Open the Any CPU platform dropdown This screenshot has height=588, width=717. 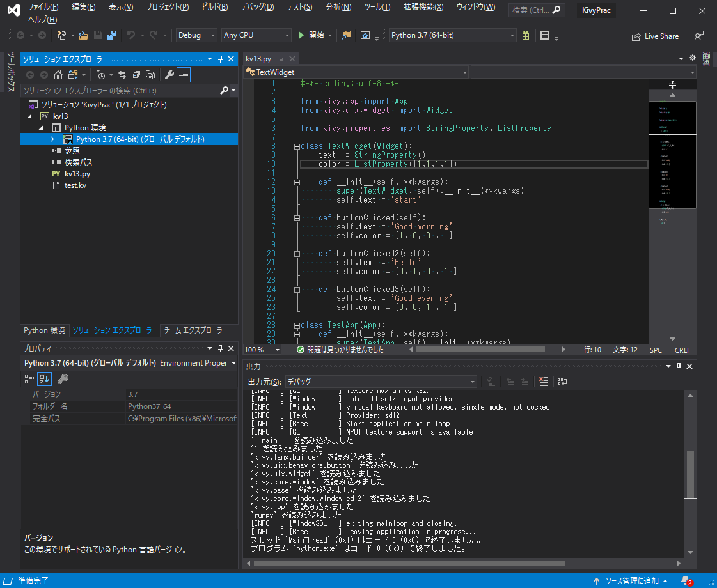256,35
